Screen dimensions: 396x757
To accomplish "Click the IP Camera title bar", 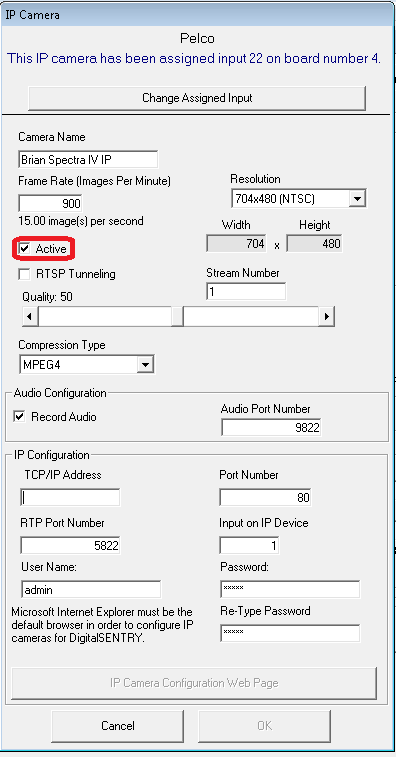I will [x=198, y=15].
